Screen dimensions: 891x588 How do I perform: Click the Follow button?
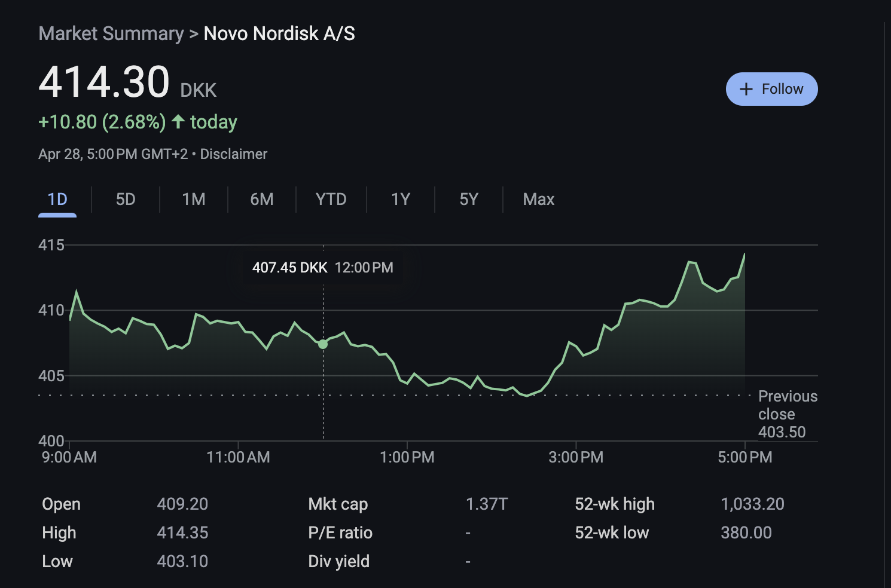coord(771,89)
